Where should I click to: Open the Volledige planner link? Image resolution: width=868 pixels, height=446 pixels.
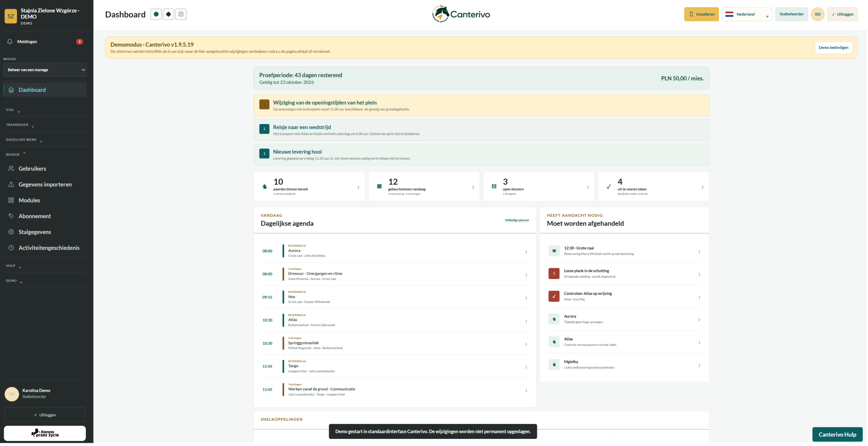(x=517, y=220)
